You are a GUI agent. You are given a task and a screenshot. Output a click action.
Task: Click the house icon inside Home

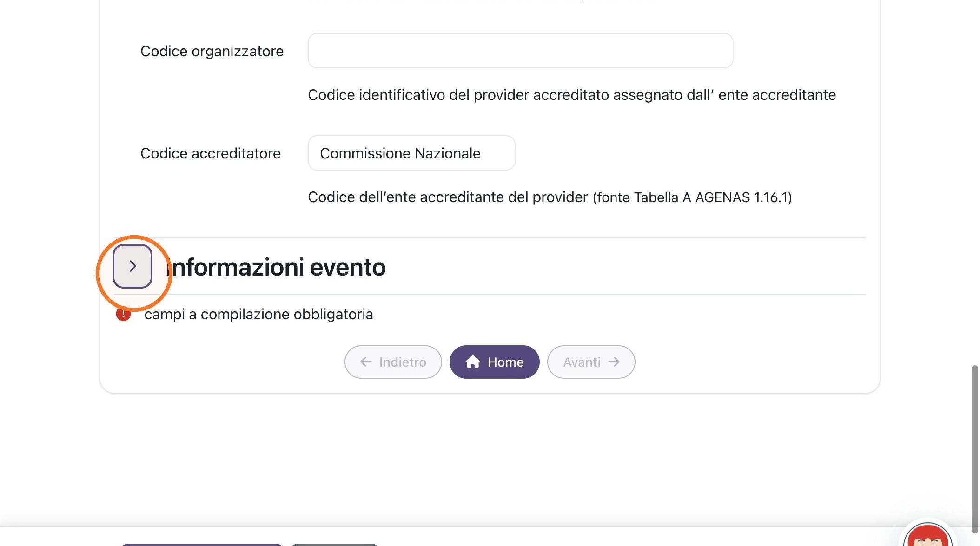tap(473, 362)
